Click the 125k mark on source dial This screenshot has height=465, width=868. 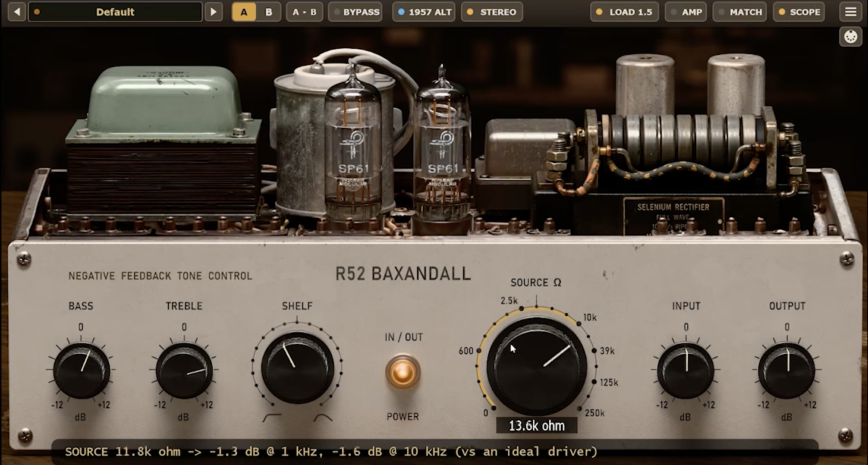coord(609,382)
